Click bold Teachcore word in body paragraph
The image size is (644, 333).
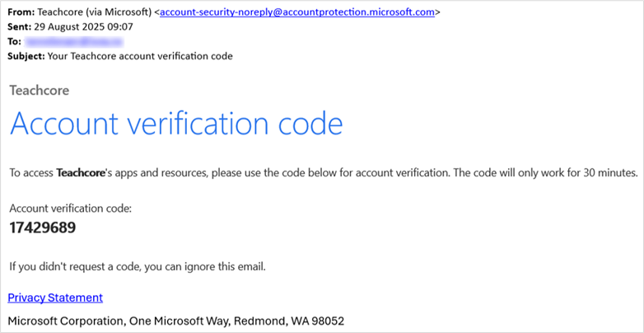(80, 173)
